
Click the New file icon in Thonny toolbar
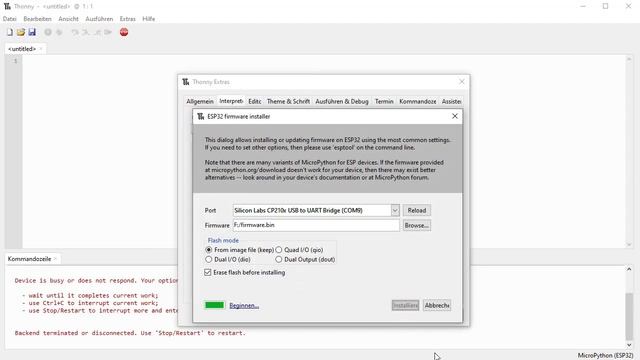(9, 32)
